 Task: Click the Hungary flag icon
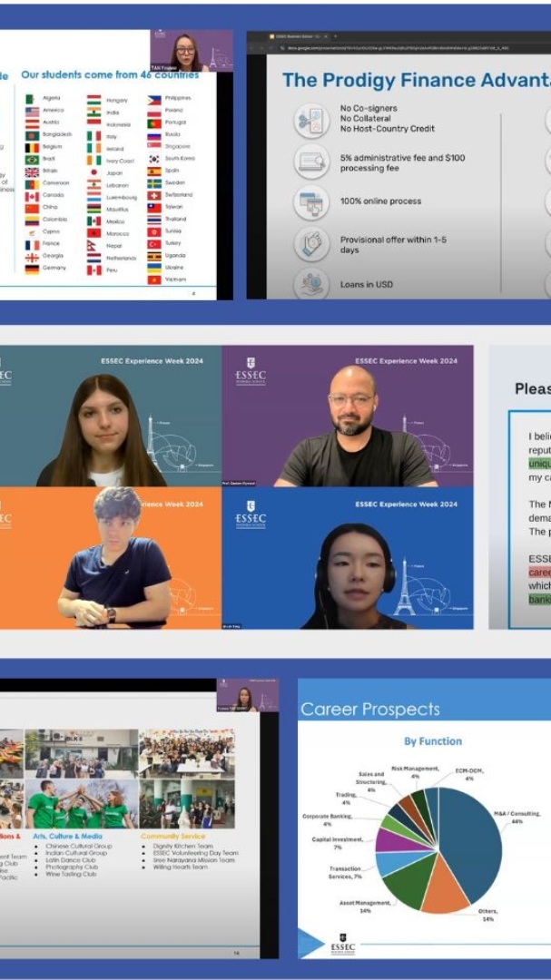pos(93,100)
